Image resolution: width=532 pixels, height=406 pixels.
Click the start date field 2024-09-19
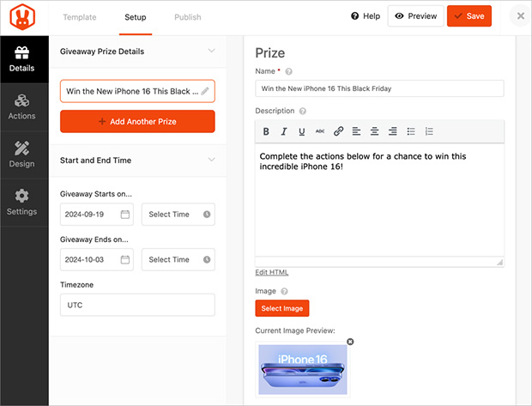pos(97,215)
